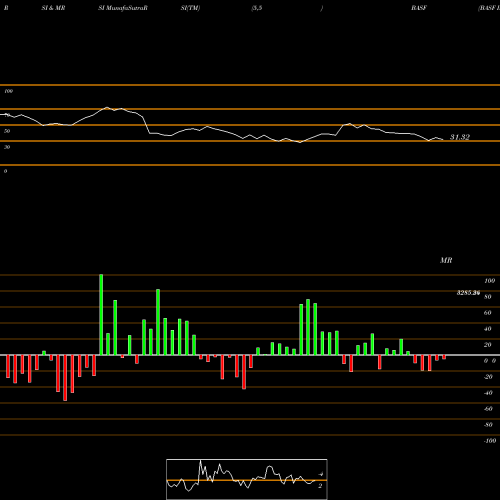Click the '20' label on the MR axis

[488, 345]
